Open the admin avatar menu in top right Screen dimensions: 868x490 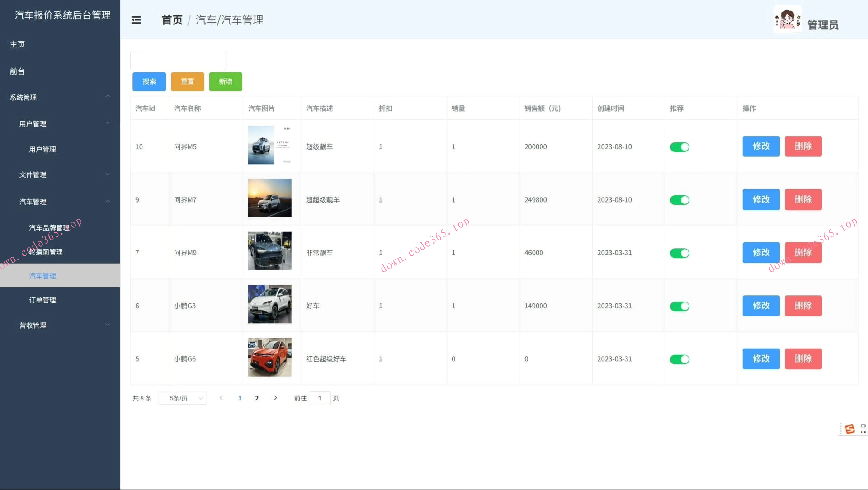[x=788, y=19]
